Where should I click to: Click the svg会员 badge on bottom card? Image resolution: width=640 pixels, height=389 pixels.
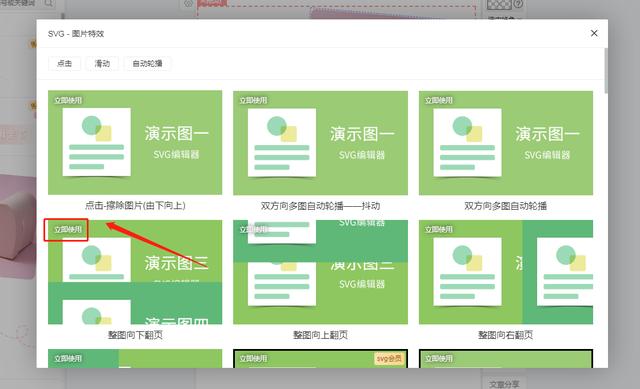pos(389,358)
